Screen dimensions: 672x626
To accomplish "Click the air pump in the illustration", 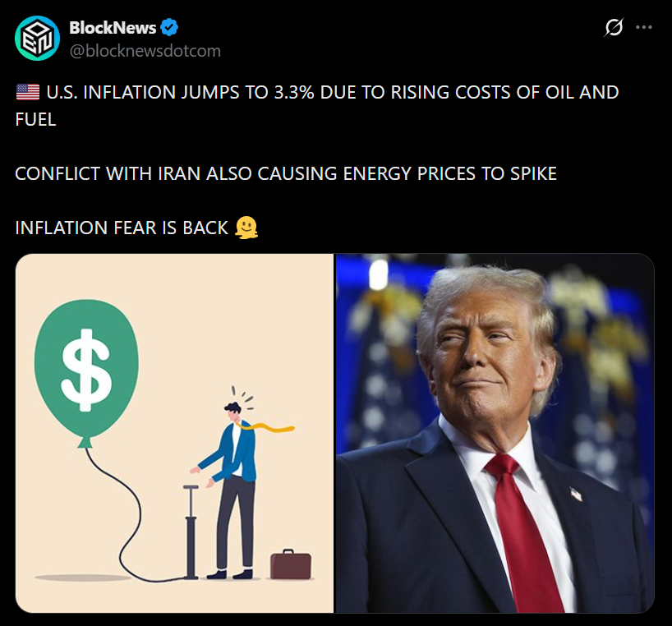I will click(x=191, y=532).
